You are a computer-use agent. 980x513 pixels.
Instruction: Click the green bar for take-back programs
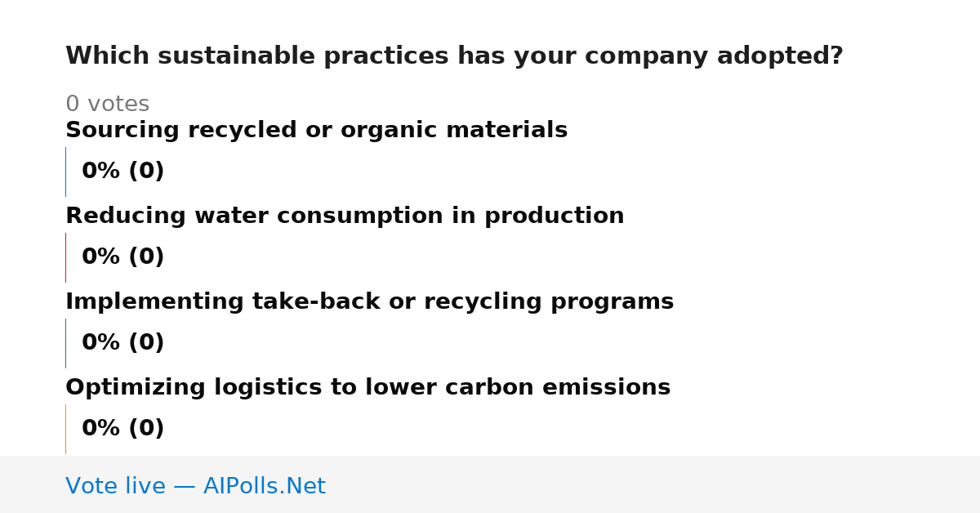(x=65, y=343)
